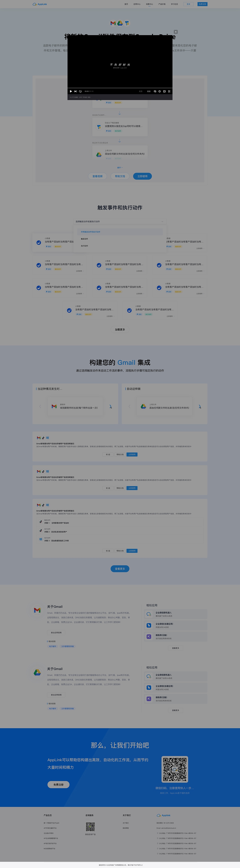Click 立即使用 on third template card
The width and height of the screenshot is (240, 868).
pyautogui.click(x=132, y=551)
